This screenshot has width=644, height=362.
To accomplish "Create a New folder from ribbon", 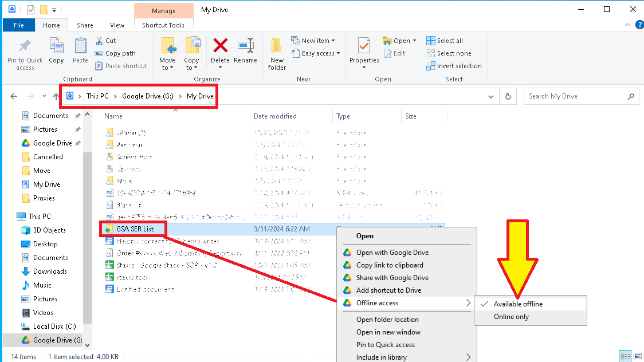I will pos(277,54).
